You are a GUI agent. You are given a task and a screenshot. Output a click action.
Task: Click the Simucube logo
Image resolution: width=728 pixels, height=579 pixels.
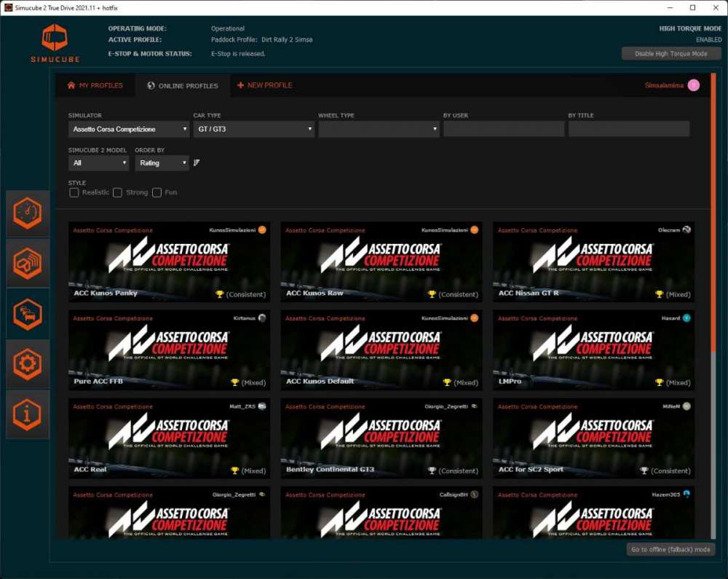[x=55, y=44]
